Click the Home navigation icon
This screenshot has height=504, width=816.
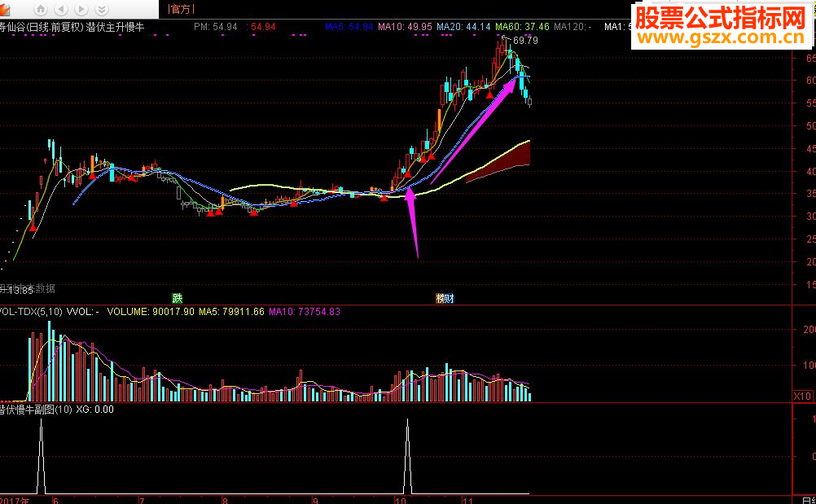[41, 9]
